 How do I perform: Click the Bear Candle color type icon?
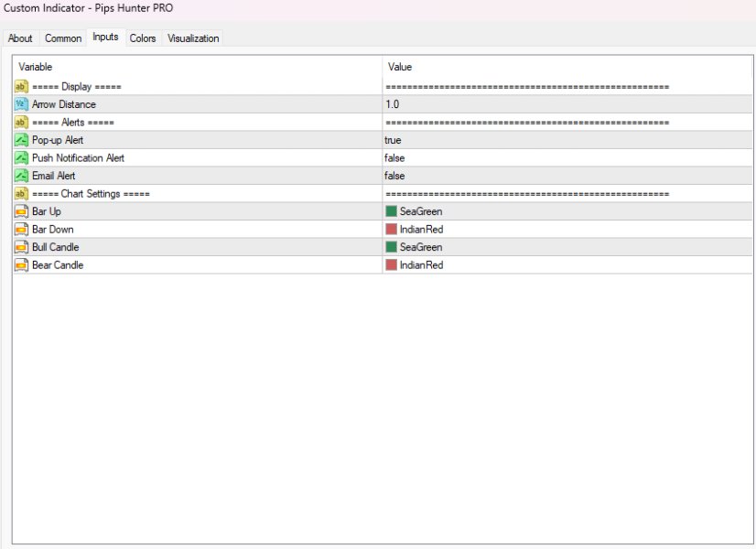(x=21, y=265)
